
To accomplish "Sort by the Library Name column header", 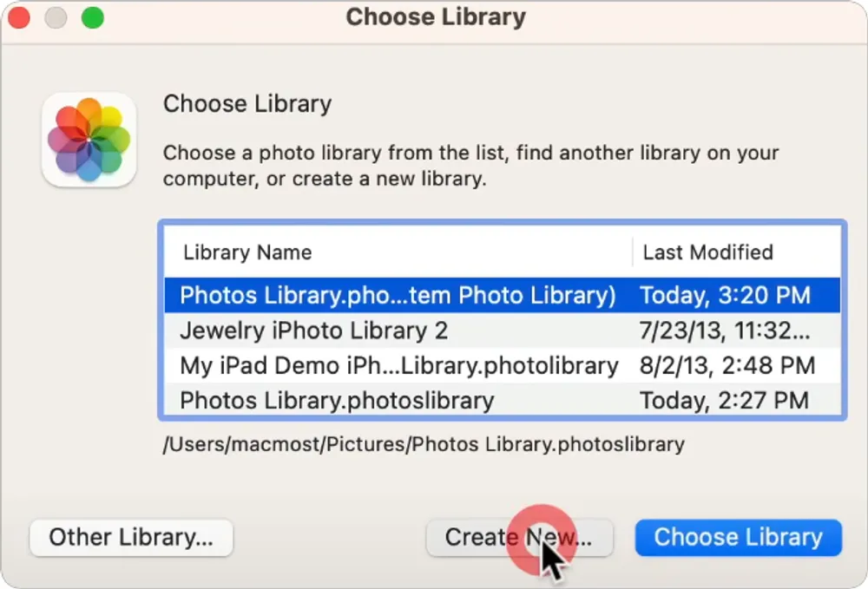I will tap(247, 252).
